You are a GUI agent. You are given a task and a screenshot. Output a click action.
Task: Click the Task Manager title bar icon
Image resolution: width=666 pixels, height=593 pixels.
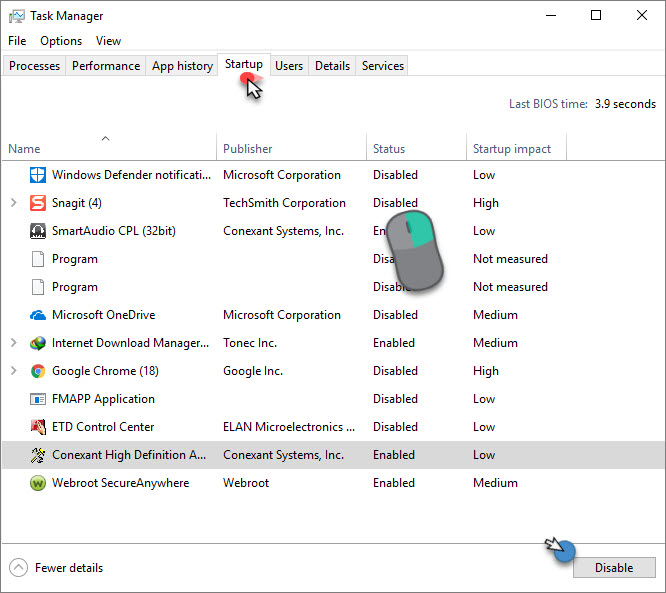17,16
